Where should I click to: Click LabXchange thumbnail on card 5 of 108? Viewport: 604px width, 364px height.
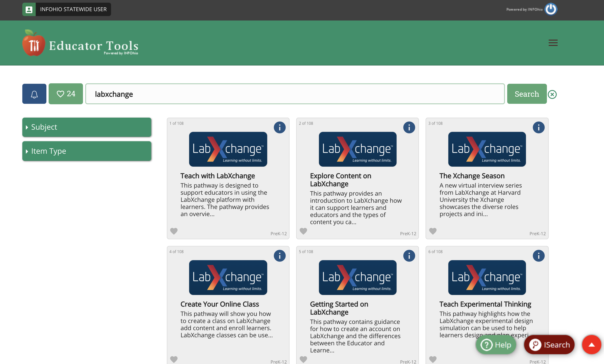click(357, 277)
